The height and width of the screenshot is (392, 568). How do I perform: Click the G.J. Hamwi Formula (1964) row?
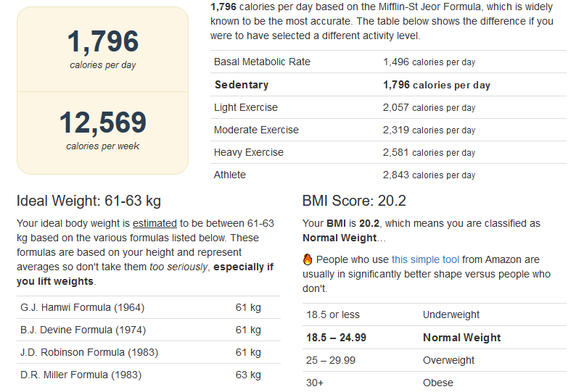coord(149,307)
